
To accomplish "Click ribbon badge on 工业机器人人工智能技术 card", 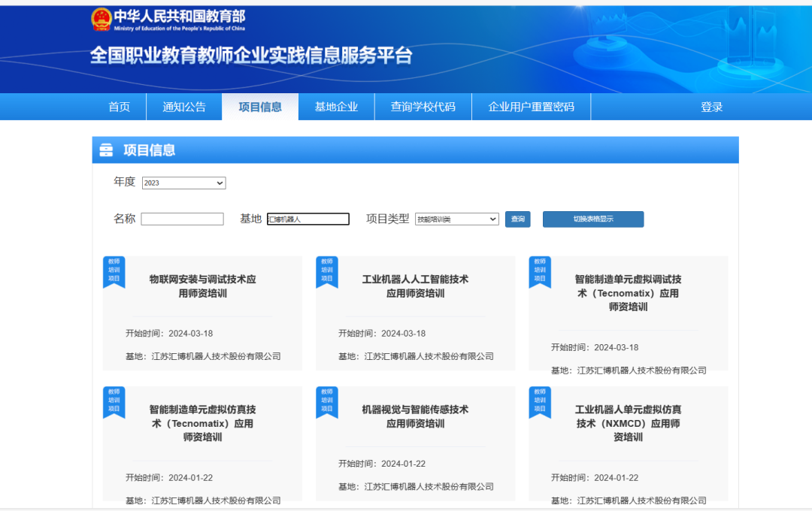I will pos(326,271).
